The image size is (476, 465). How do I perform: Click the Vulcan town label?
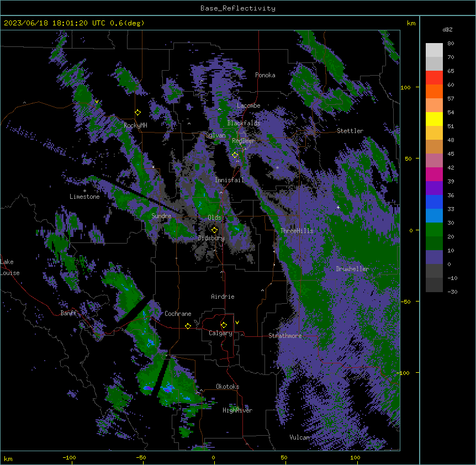click(x=299, y=437)
